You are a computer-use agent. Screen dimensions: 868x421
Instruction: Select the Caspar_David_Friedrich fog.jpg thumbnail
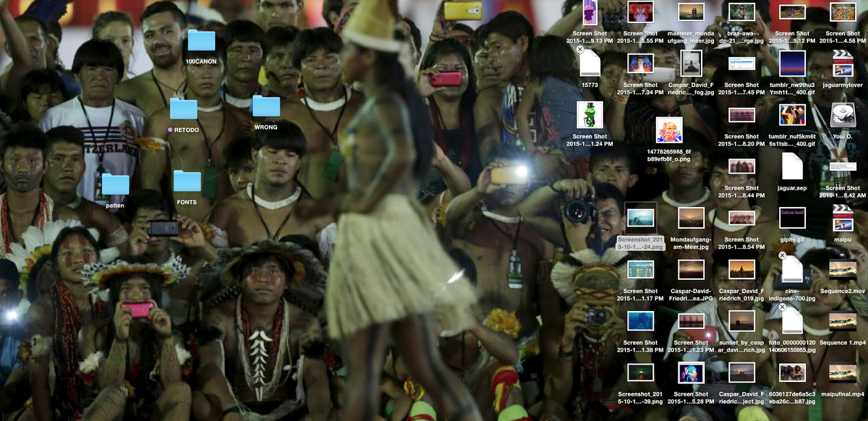[x=692, y=63]
